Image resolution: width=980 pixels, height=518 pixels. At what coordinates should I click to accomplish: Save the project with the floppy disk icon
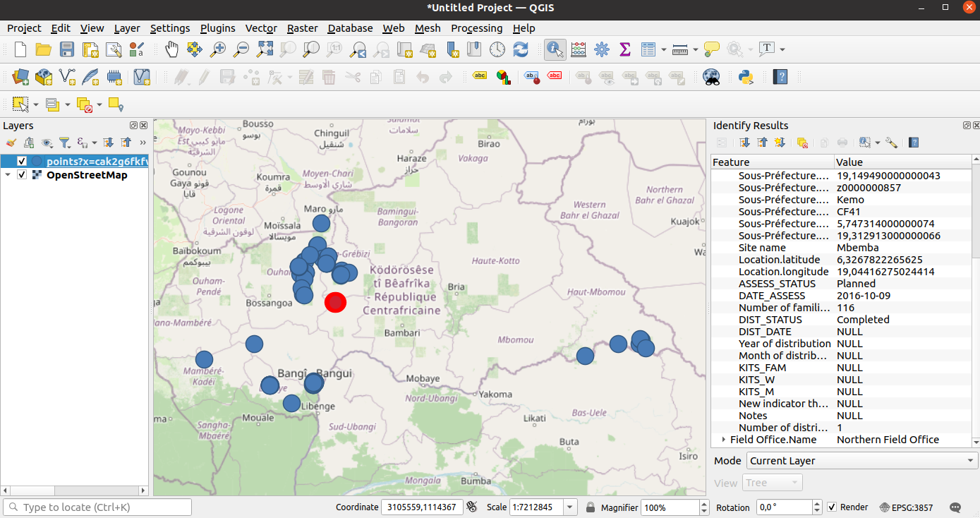(x=66, y=49)
